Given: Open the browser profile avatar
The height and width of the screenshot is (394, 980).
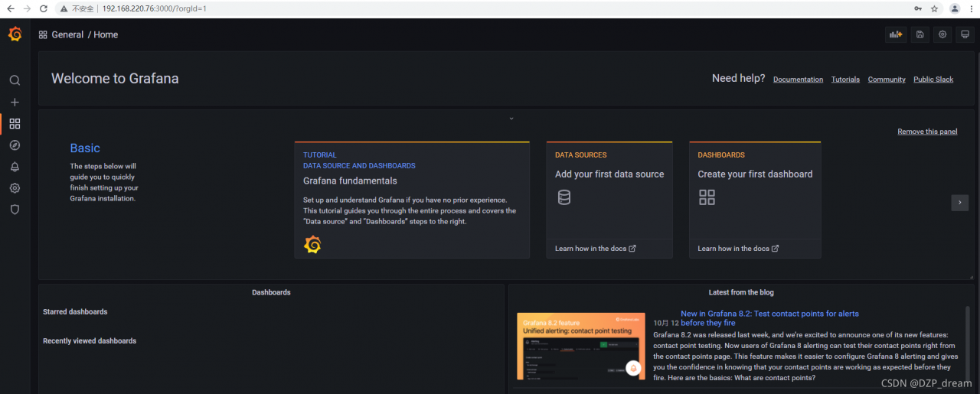Looking at the screenshot, I should pos(955,8).
